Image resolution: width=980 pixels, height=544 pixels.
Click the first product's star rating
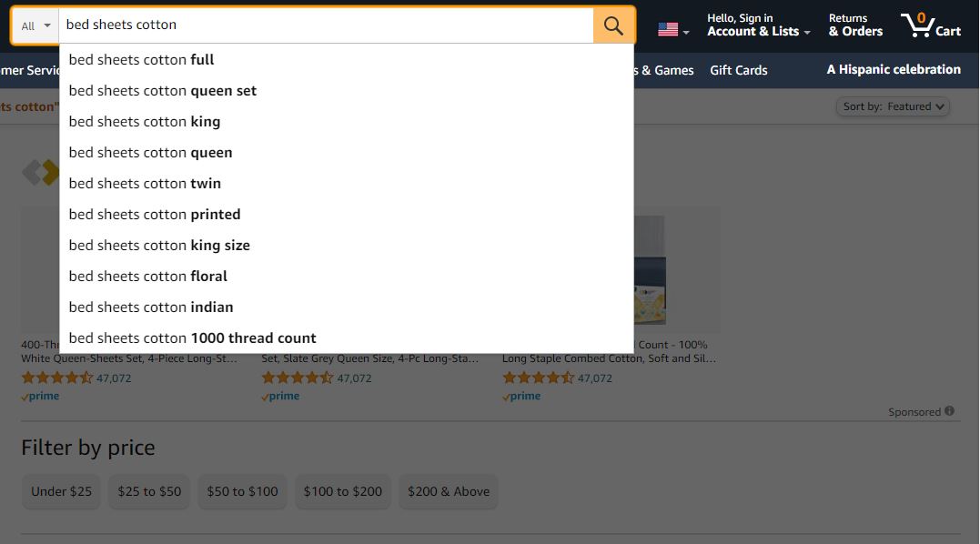tap(57, 378)
